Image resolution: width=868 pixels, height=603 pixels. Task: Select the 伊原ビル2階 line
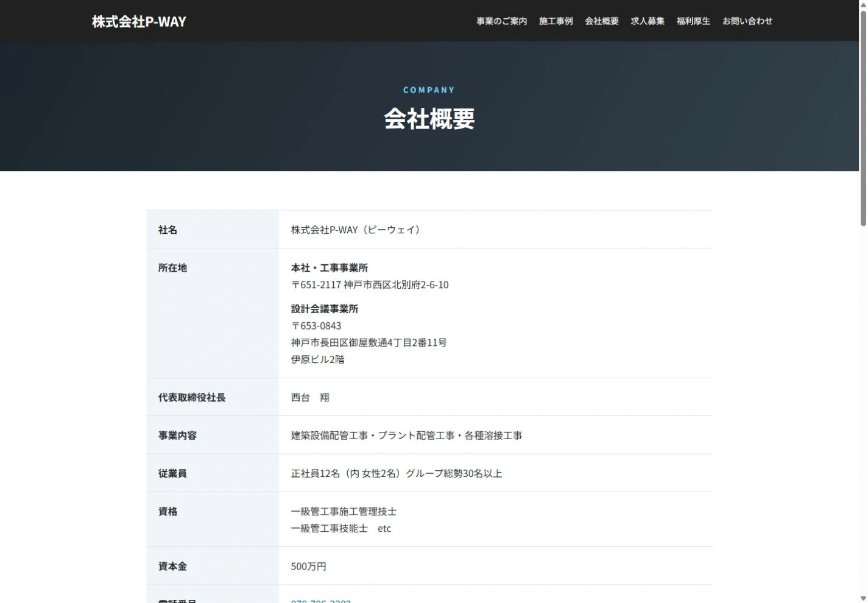[318, 359]
